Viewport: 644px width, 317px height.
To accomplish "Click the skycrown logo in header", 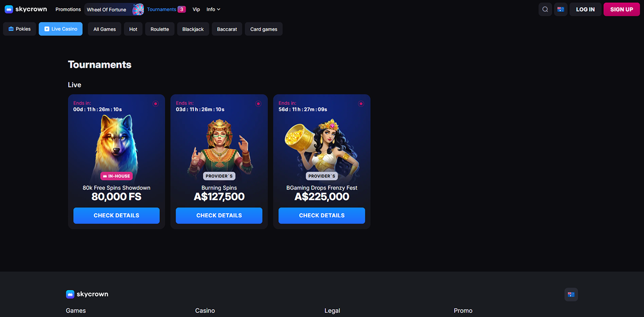I will 26,9.
